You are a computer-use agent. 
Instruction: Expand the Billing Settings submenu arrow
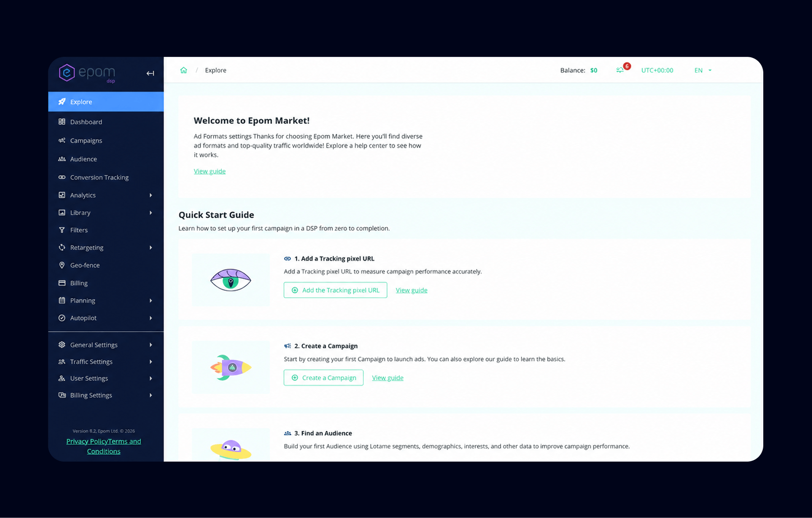(151, 395)
